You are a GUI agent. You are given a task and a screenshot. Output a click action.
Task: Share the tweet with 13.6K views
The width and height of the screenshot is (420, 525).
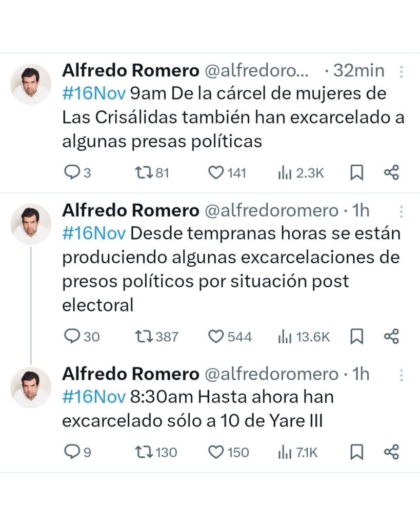391,337
